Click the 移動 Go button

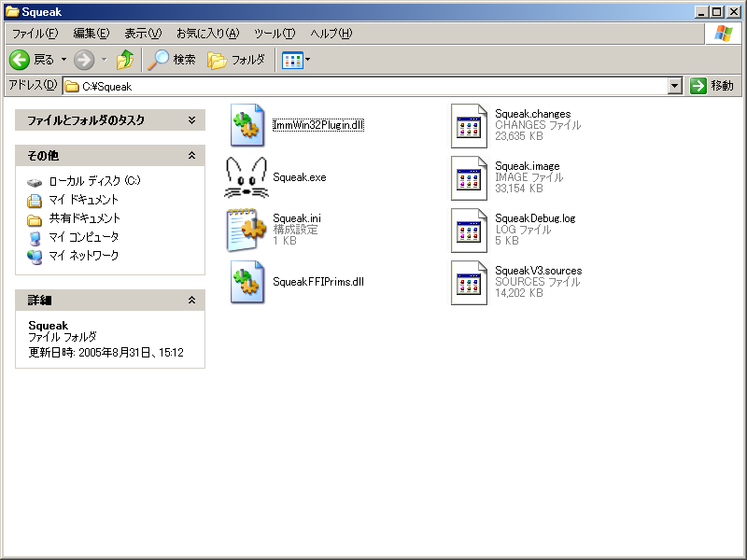pos(712,86)
